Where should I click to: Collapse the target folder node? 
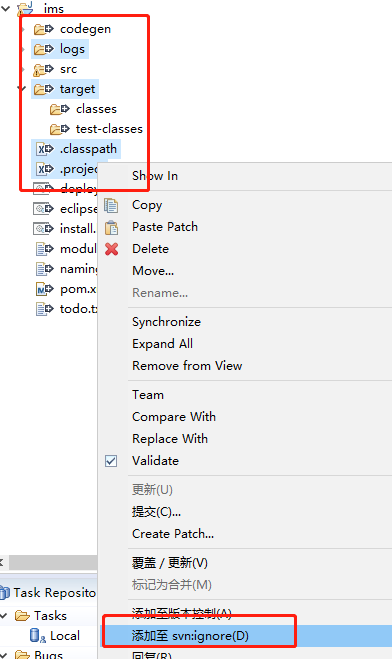coord(22,88)
